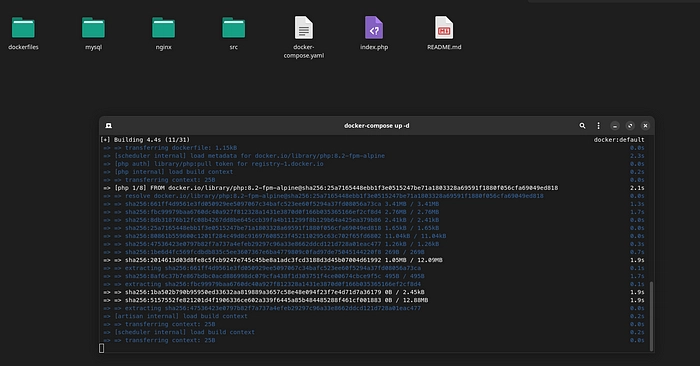The height and width of the screenshot is (366, 700).
Task: Maximize the terminal window
Action: click(x=630, y=126)
